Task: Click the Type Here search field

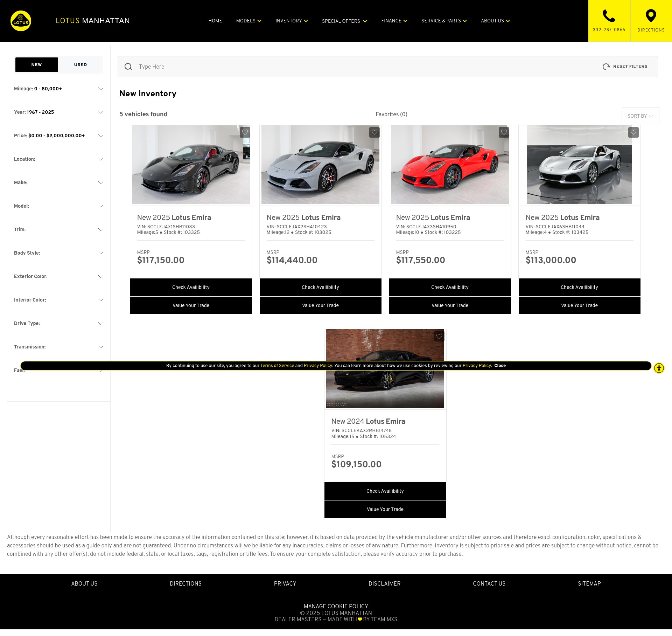Action: [364, 67]
